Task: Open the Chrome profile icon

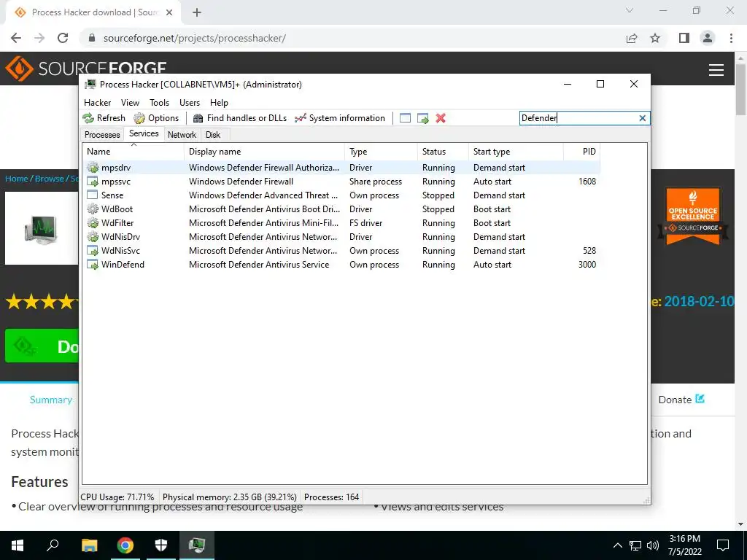Action: (708, 38)
